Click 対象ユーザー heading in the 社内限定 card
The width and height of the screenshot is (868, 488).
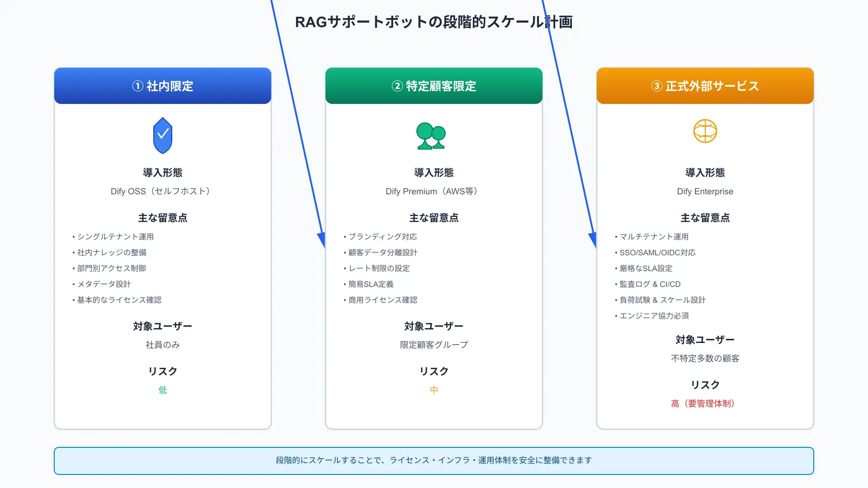pyautogui.click(x=163, y=326)
